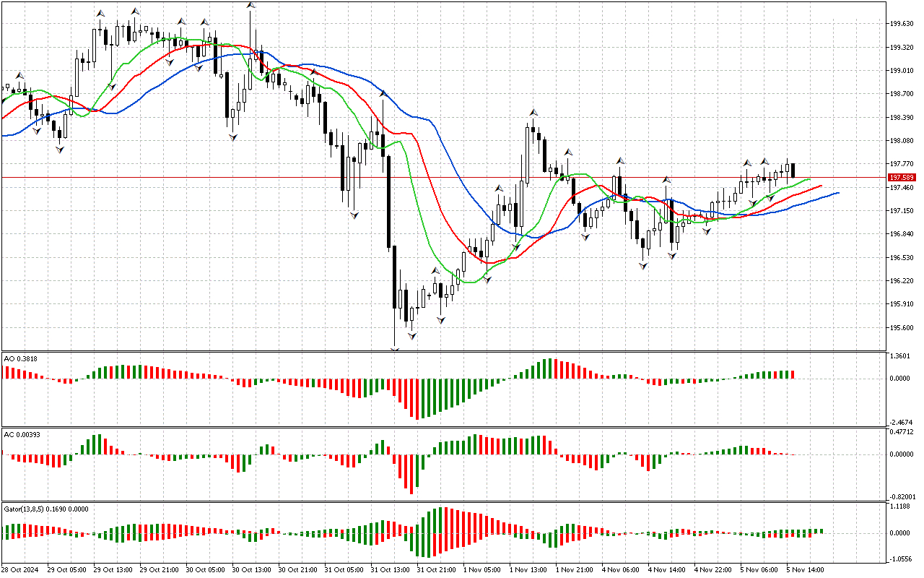Select the 199.010 price axis value
Image resolution: width=924 pixels, height=578 pixels.
(x=903, y=71)
